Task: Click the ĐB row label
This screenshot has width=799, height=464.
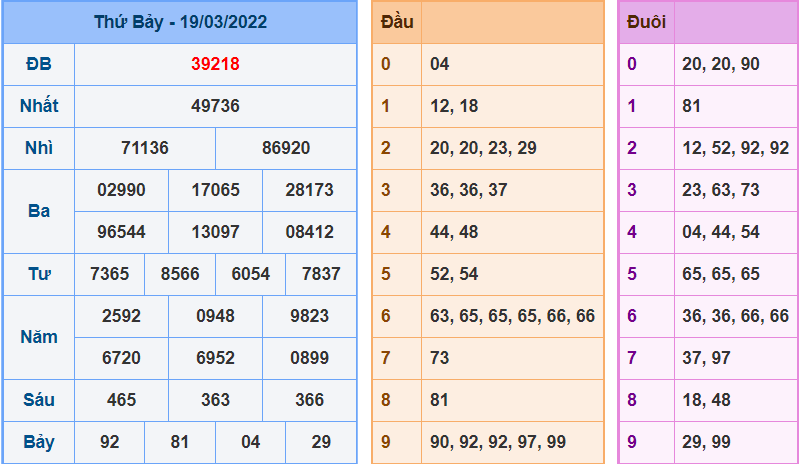Action: [39, 64]
